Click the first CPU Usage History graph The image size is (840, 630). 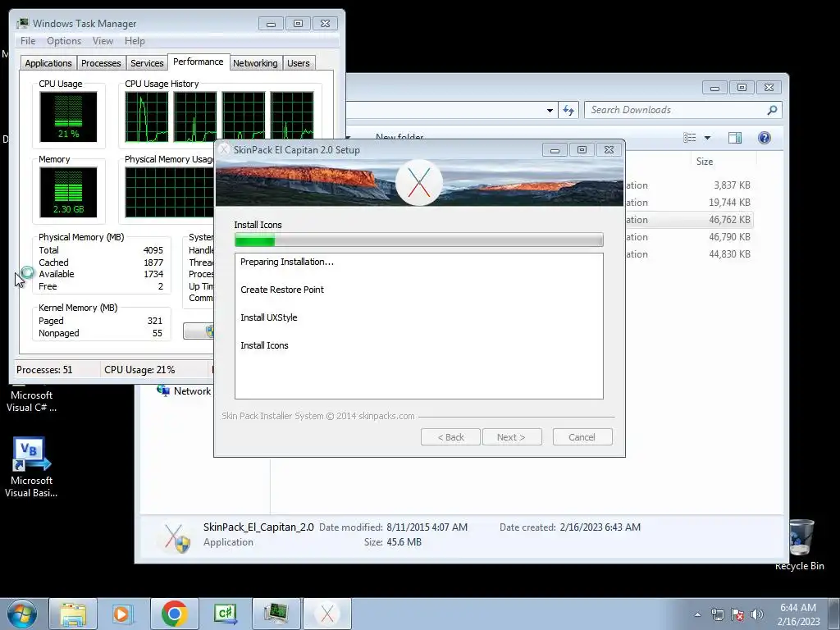pyautogui.click(x=146, y=116)
